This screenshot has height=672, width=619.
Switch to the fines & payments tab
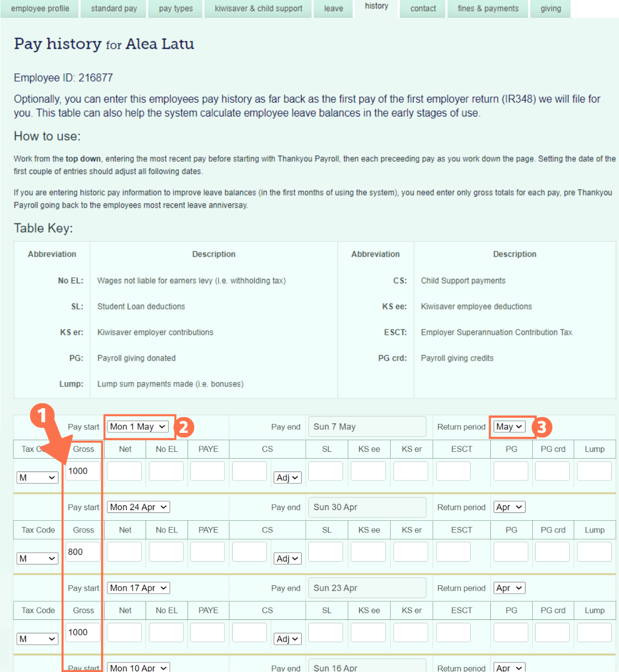click(487, 8)
